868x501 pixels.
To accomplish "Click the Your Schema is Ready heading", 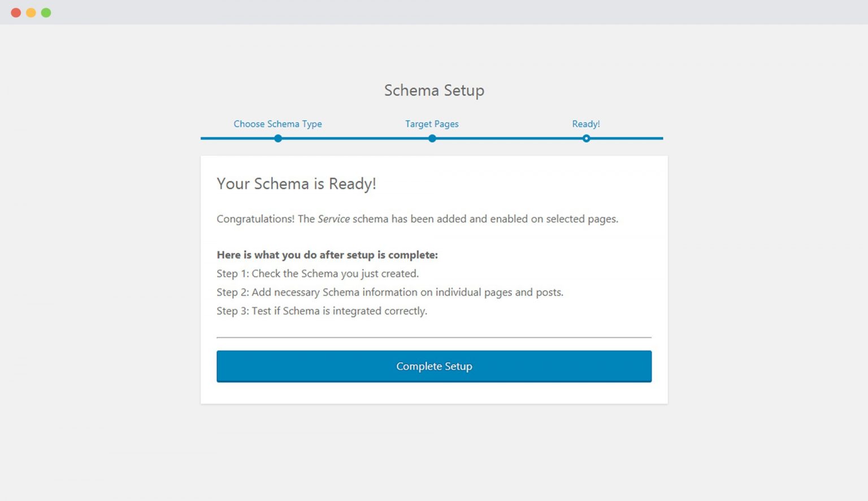I will [297, 184].
